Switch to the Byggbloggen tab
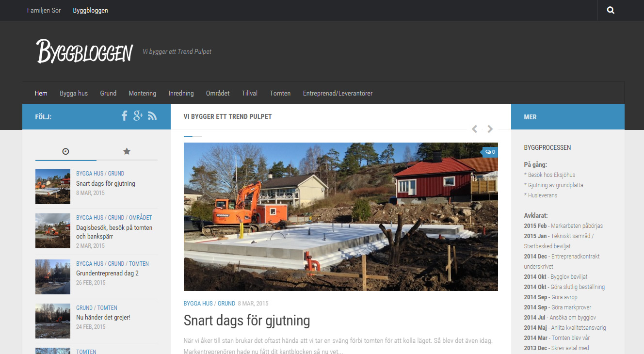 pos(90,10)
